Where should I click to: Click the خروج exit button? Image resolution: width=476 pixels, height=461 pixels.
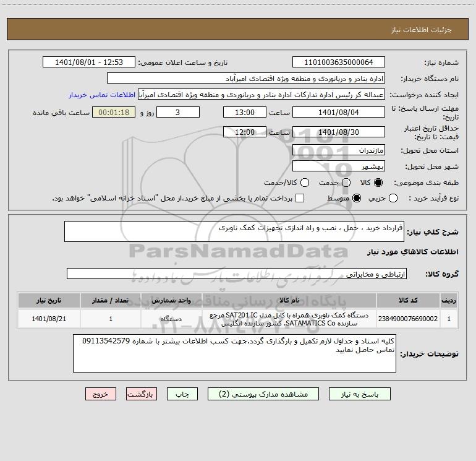(101, 394)
